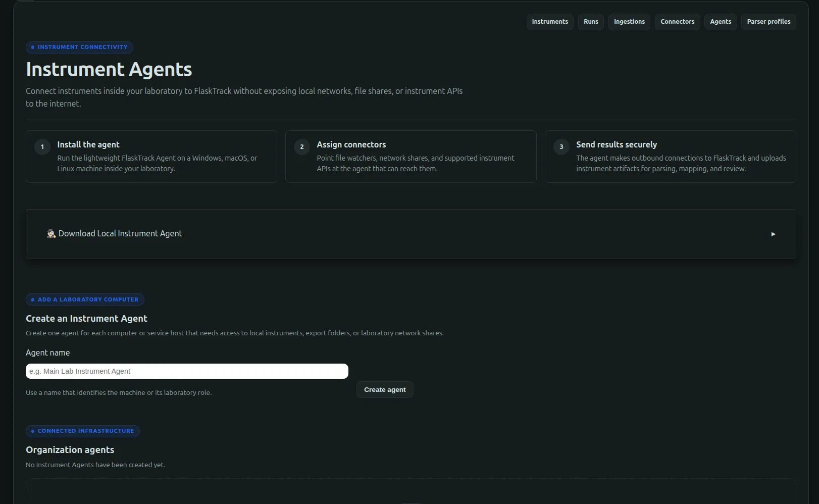Image resolution: width=819 pixels, height=504 pixels.
Task: Click the step 2 number circle
Action: pos(302,147)
